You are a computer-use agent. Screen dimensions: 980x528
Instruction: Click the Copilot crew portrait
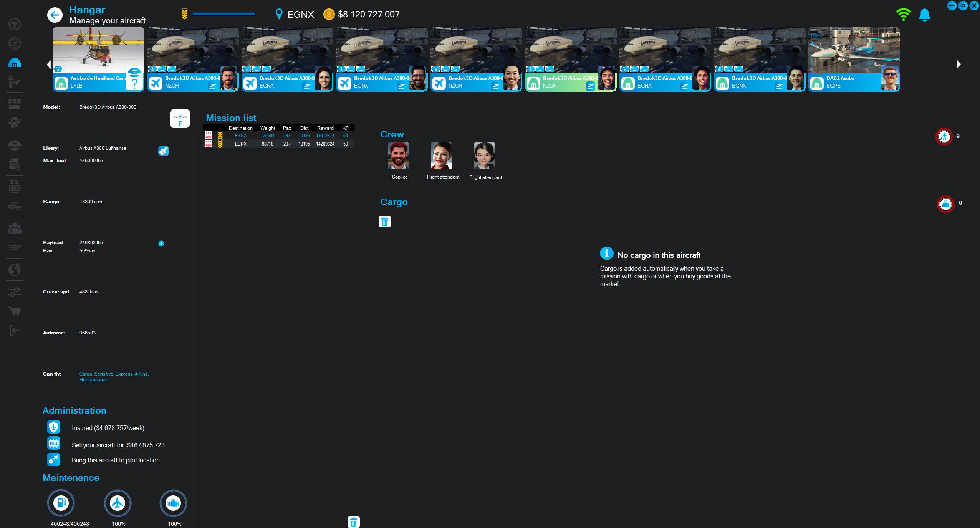coord(398,156)
